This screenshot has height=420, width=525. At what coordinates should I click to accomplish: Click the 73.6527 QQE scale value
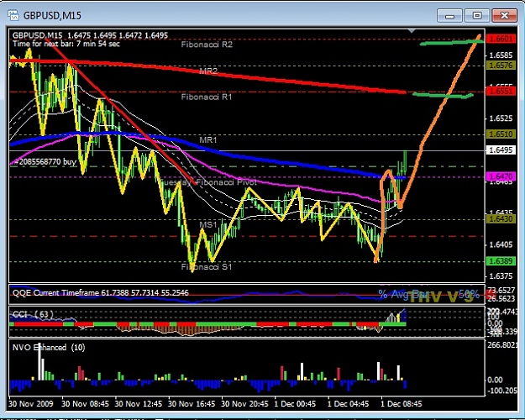(x=501, y=290)
